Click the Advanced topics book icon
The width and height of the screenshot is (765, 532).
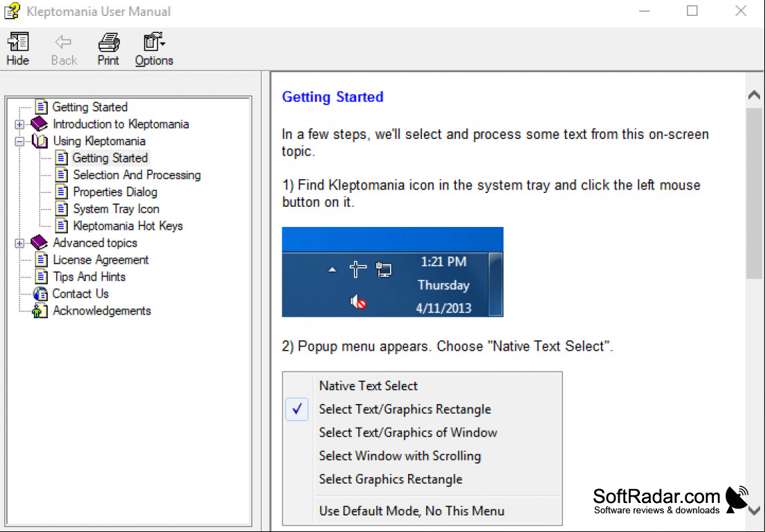point(39,243)
